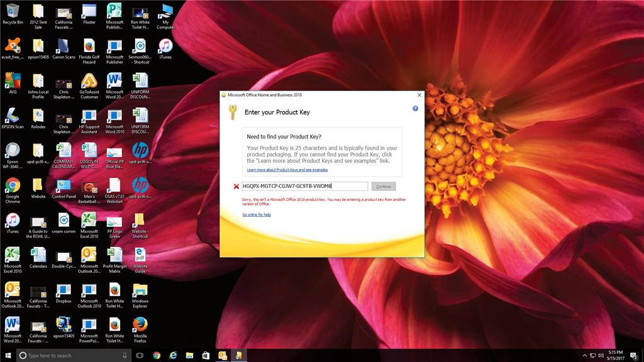
Task: Select the Canon Scans desktop icon
Action: point(64,49)
